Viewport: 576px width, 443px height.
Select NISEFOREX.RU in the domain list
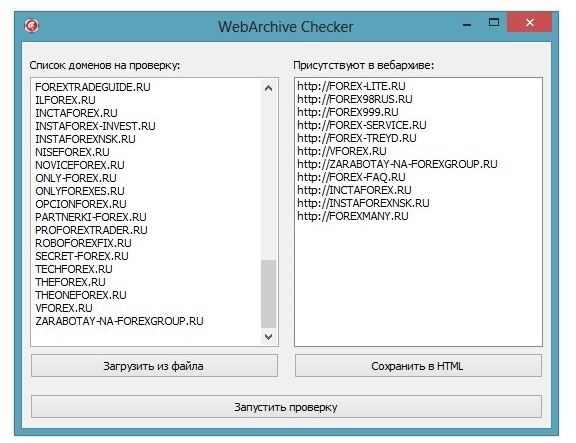point(72,152)
